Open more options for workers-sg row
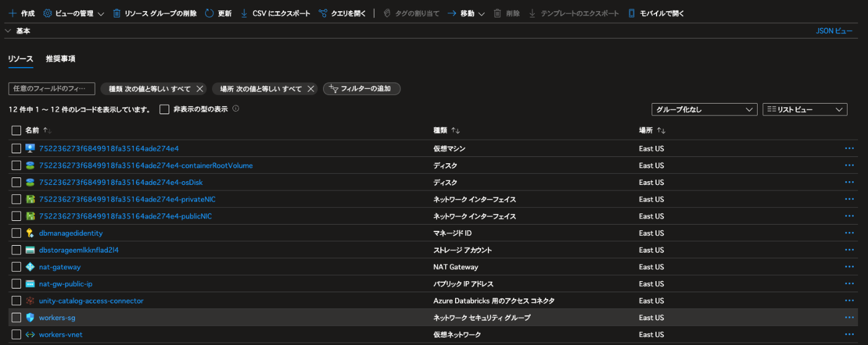Screen dimensions: 868x345 (x=849, y=318)
